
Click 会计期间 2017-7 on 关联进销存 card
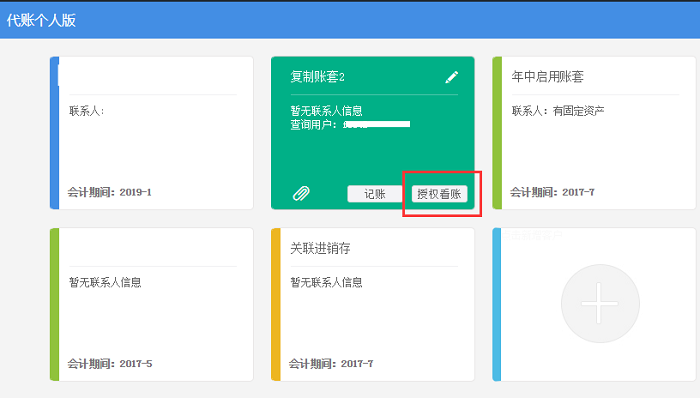tap(331, 364)
